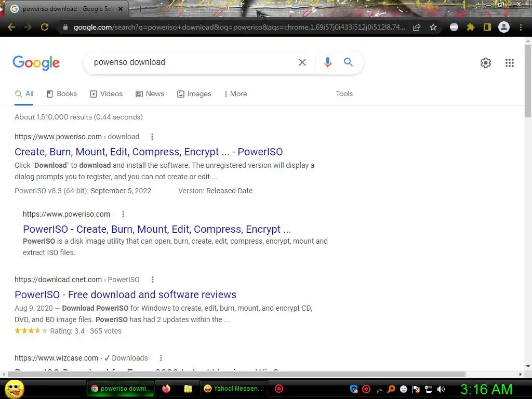The image size is (532, 399).
Task: Open Google quick settings gear
Action: [x=486, y=63]
